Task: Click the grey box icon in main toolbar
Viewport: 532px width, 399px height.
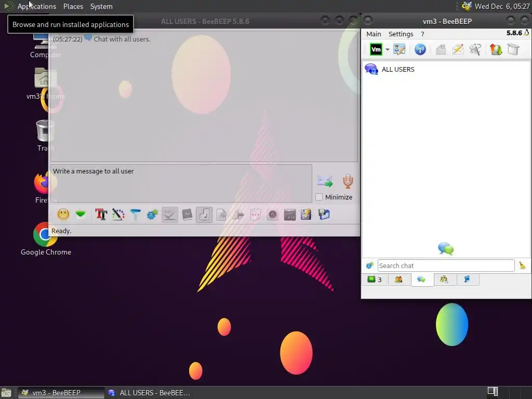Action: [x=513, y=49]
